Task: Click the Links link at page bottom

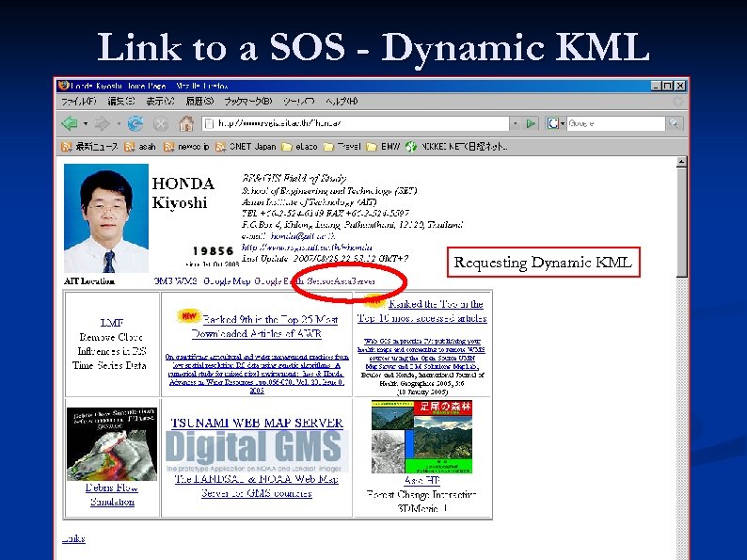Action: 73,539
